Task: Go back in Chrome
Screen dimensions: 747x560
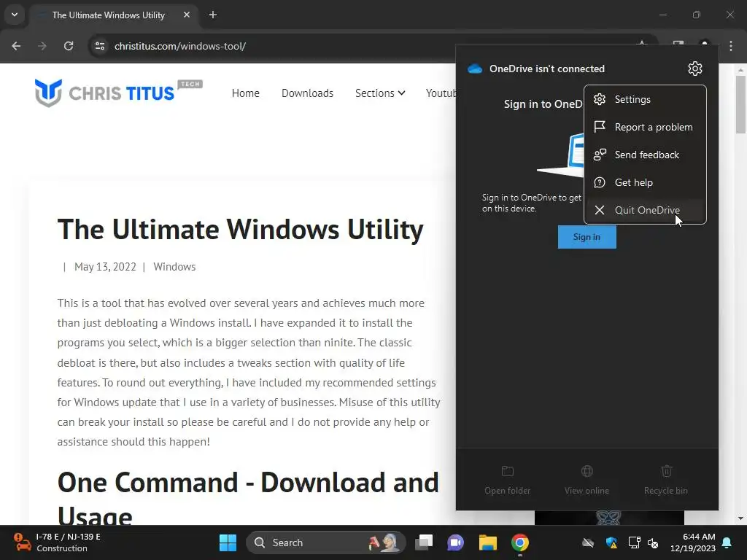Action: (x=16, y=46)
